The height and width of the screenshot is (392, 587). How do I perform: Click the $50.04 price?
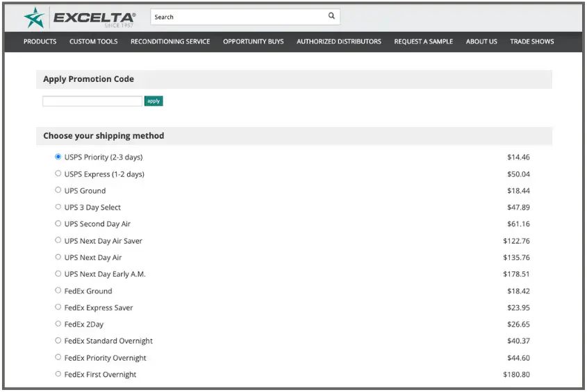click(518, 174)
